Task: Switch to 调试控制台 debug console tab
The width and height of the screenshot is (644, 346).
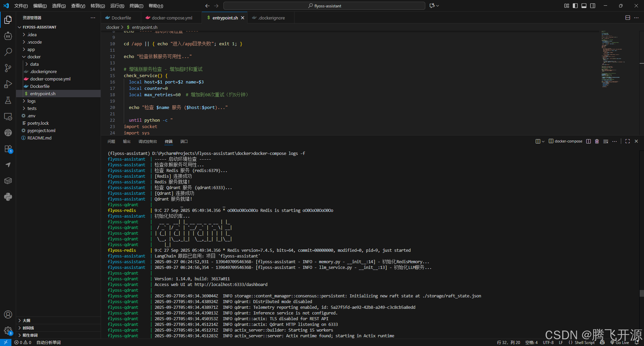Action: click(148, 141)
